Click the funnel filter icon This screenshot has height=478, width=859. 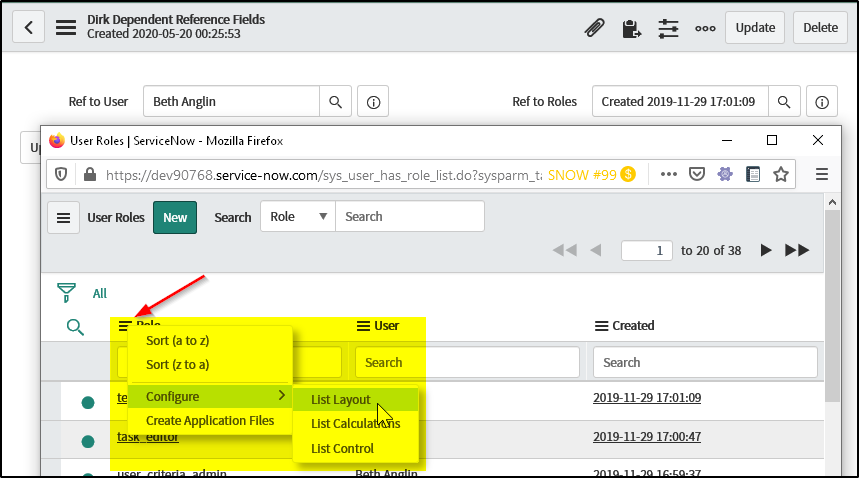66,293
